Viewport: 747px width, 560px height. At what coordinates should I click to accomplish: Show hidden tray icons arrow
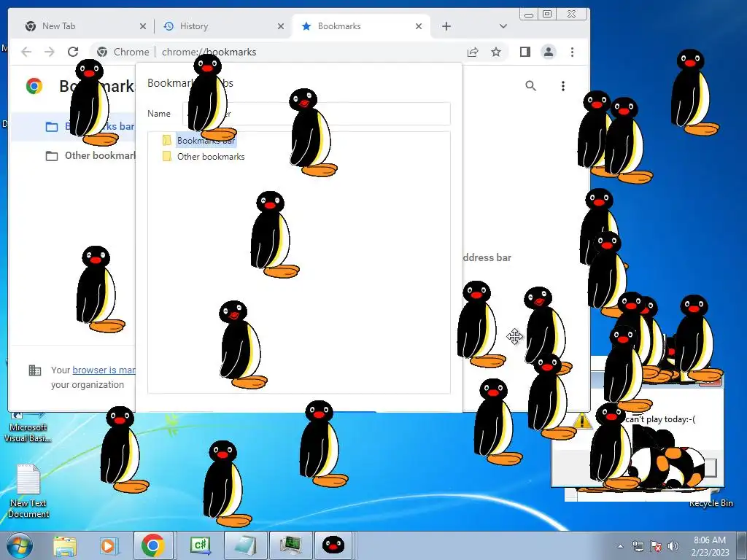click(620, 547)
